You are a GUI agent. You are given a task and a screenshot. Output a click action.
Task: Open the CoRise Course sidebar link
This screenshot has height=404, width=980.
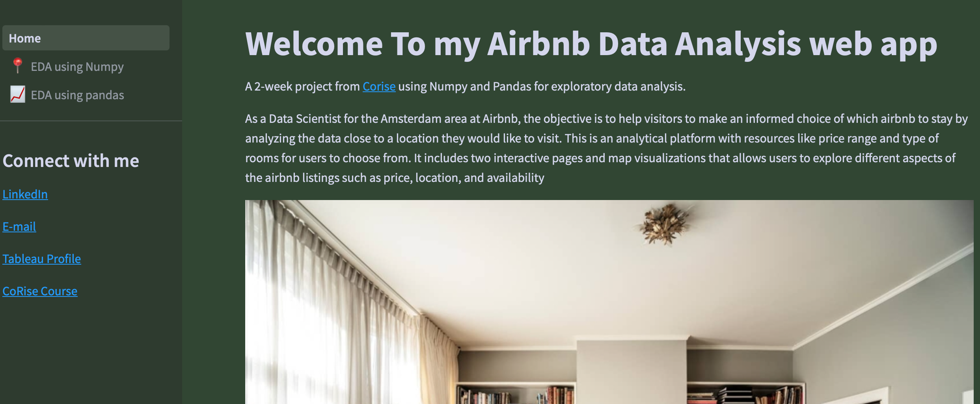click(40, 291)
